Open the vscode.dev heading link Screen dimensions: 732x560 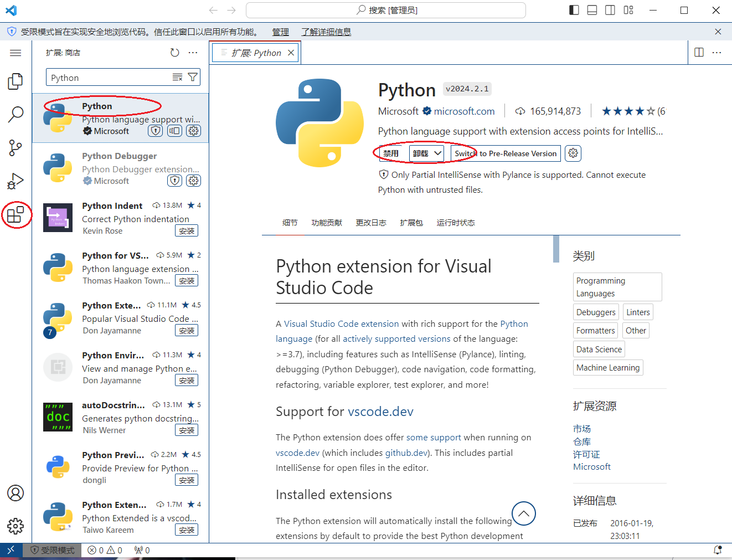coord(380,412)
